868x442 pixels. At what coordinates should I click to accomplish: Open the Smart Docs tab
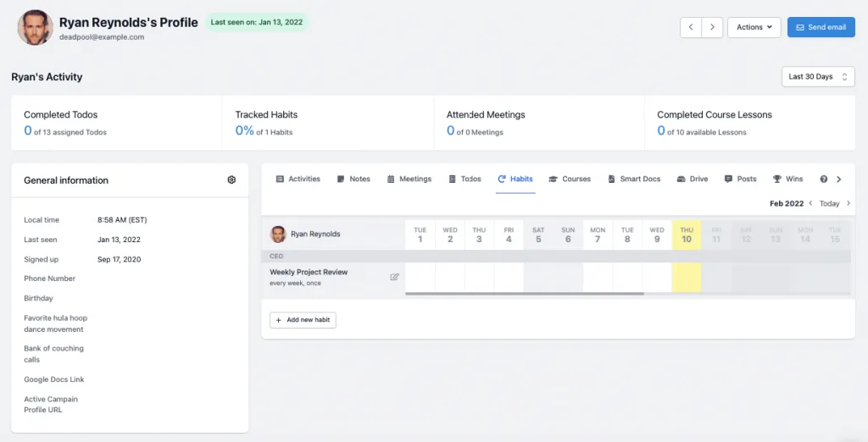(633, 180)
